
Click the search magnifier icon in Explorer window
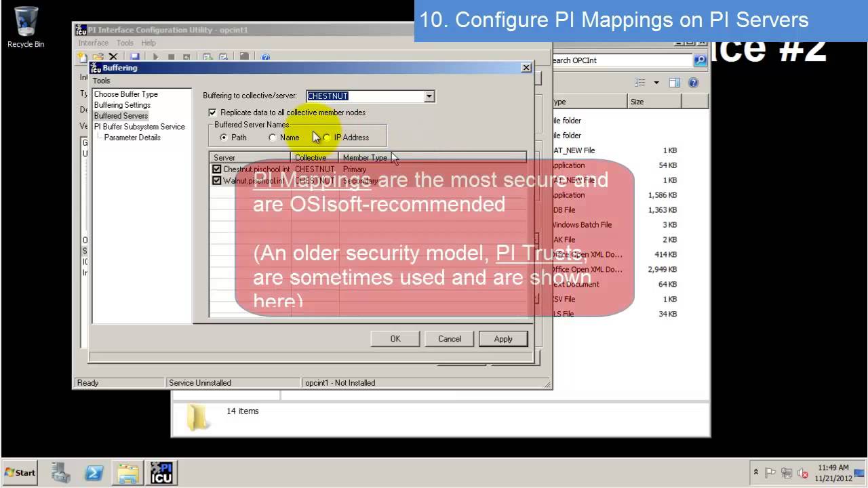(x=700, y=60)
